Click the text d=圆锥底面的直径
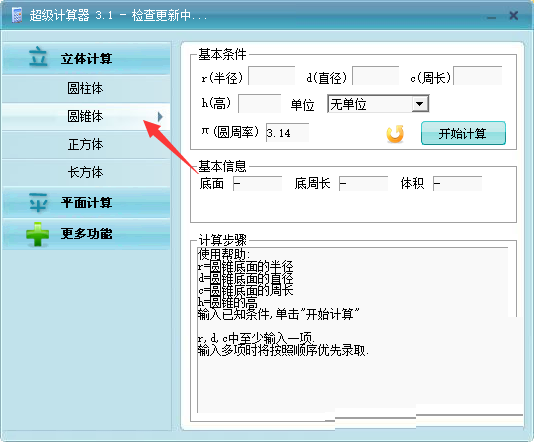The height and width of the screenshot is (442, 534). tap(245, 279)
